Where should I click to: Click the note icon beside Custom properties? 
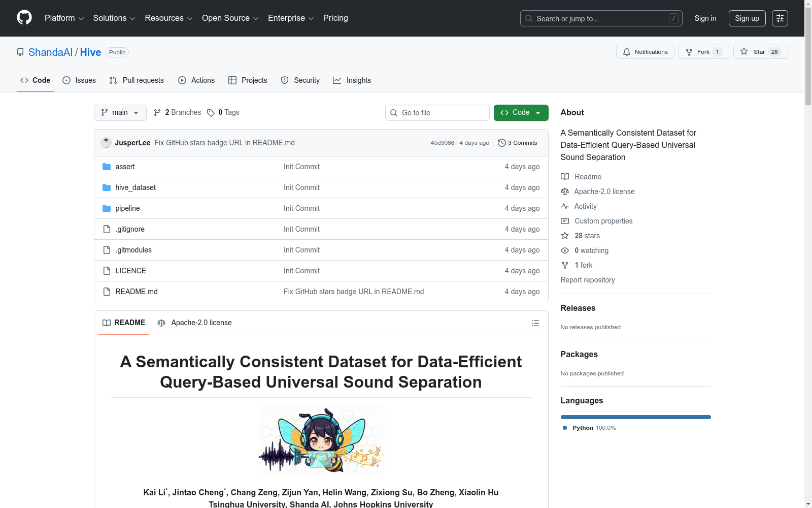tap(565, 221)
